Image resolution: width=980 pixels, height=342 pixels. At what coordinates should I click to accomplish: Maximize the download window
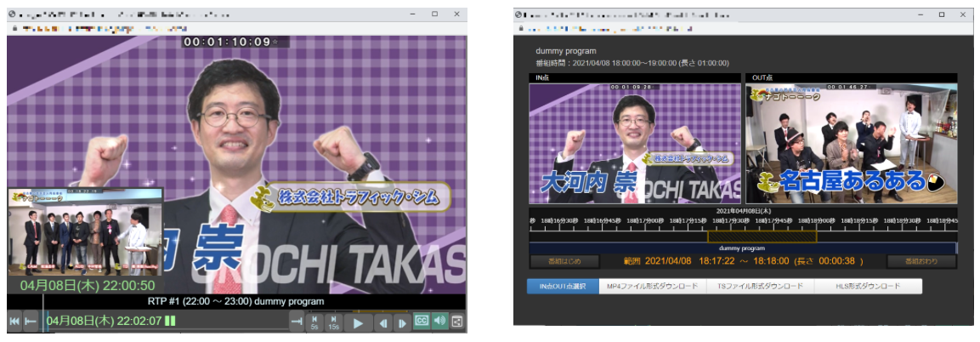941,14
